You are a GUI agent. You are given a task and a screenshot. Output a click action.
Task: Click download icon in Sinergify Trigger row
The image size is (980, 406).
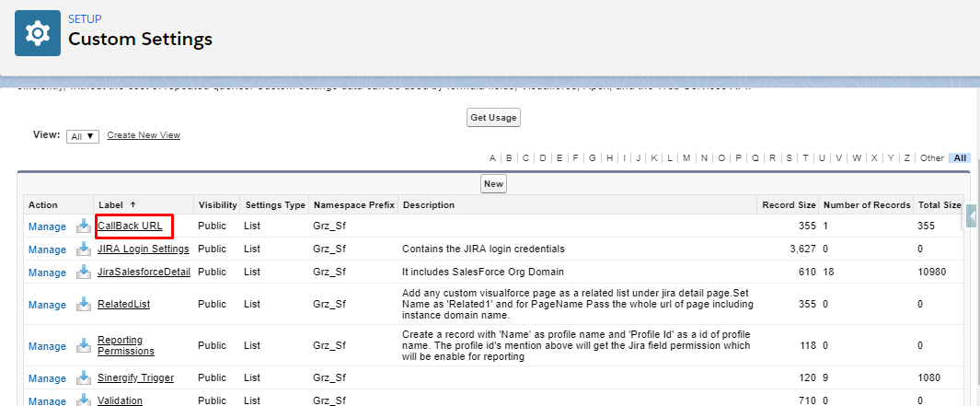click(x=84, y=377)
